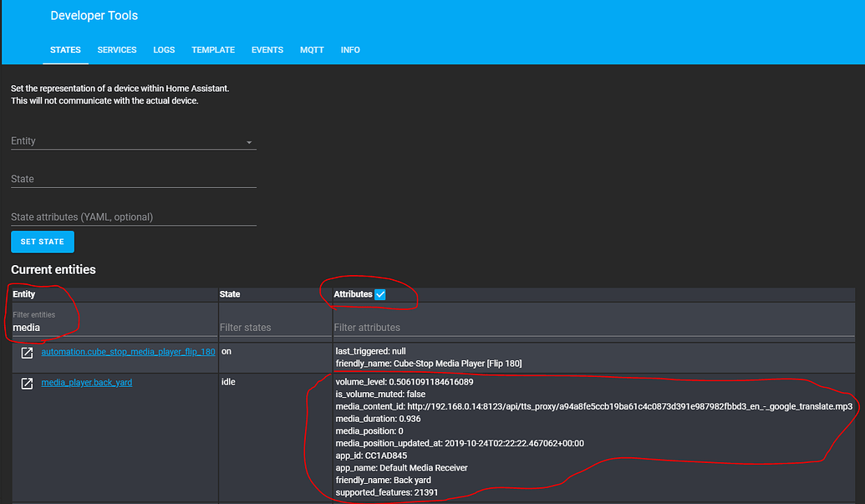Screen dimensions: 865x504
Task: Switch to the SERVICES tab
Action: coord(116,50)
